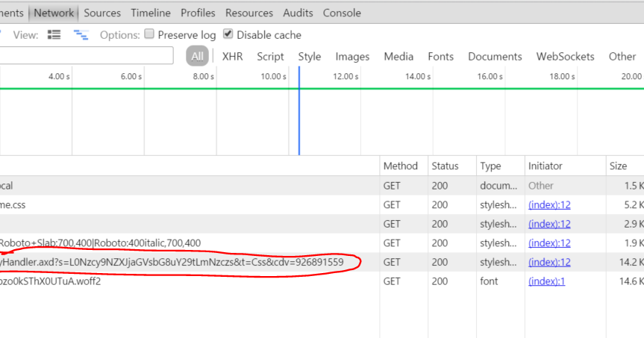Select the woff2 font request row
The height and width of the screenshot is (338, 644).
click(x=322, y=281)
